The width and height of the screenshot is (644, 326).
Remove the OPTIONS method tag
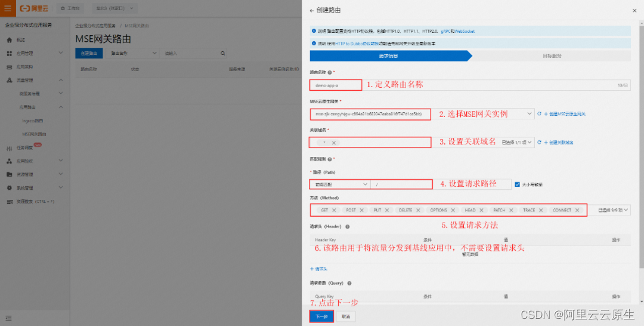coord(453,210)
